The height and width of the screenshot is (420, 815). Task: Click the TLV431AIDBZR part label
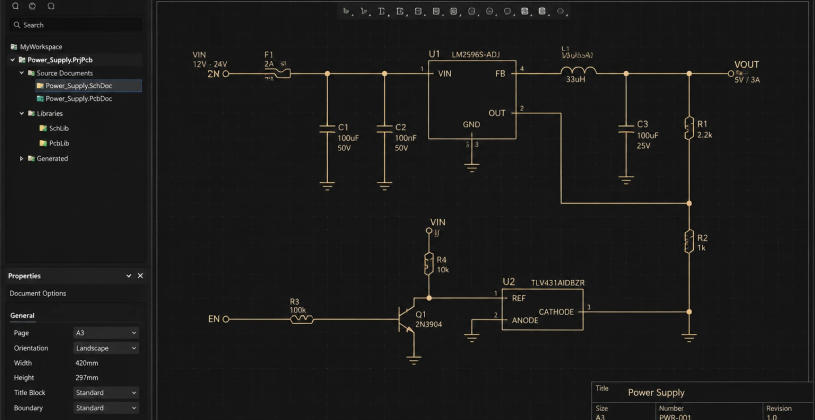click(x=558, y=283)
